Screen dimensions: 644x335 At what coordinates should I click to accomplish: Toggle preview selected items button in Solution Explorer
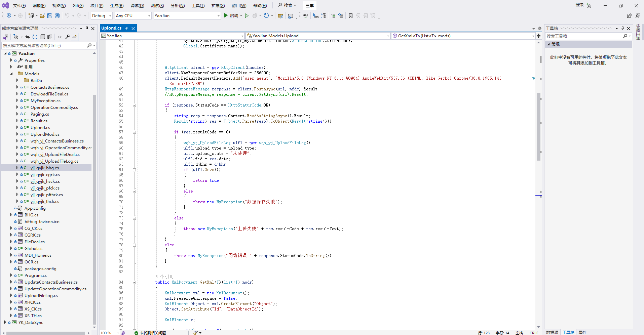pyautogui.click(x=75, y=37)
